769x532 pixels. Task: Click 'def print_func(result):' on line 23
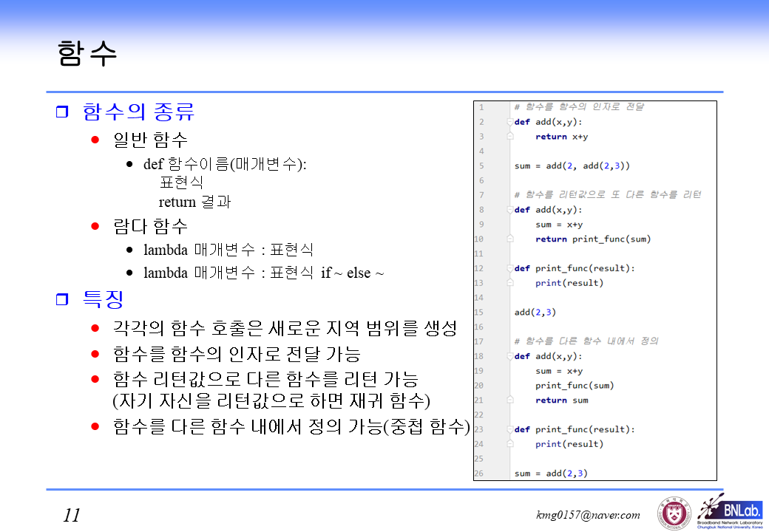click(575, 429)
